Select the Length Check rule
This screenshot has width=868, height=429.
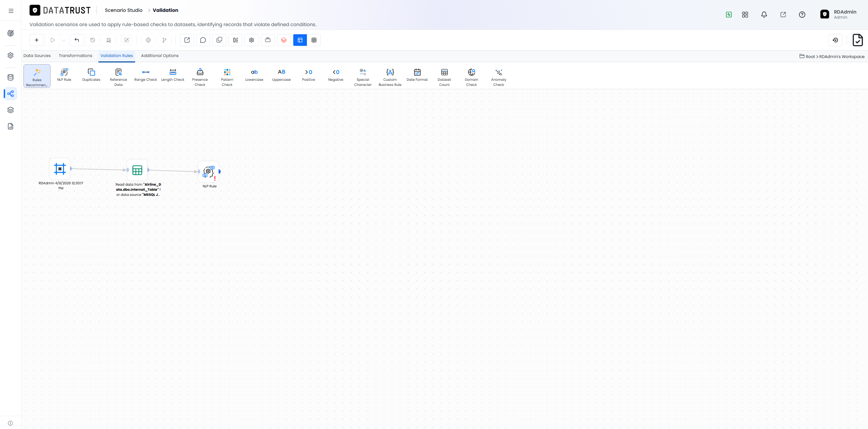[173, 75]
